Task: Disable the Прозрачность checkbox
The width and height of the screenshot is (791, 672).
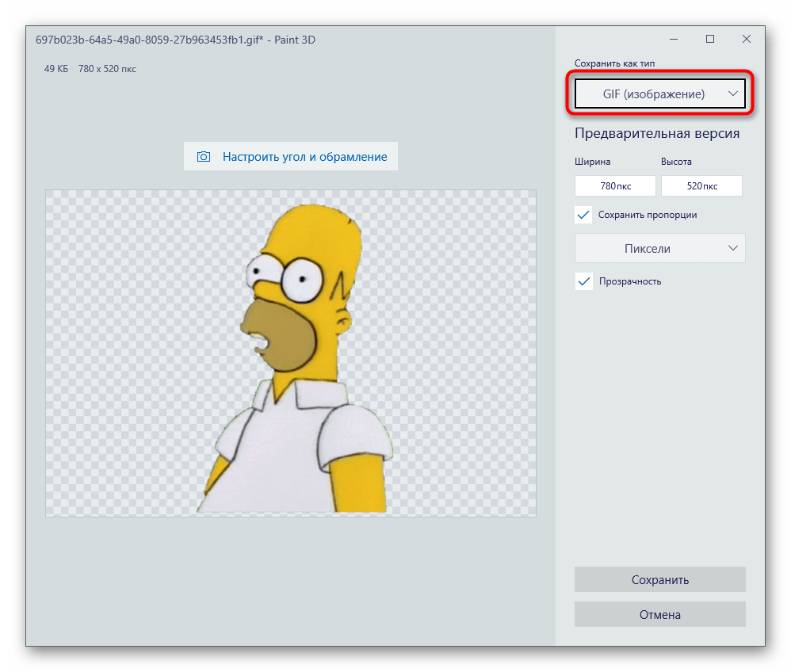Action: [x=584, y=281]
